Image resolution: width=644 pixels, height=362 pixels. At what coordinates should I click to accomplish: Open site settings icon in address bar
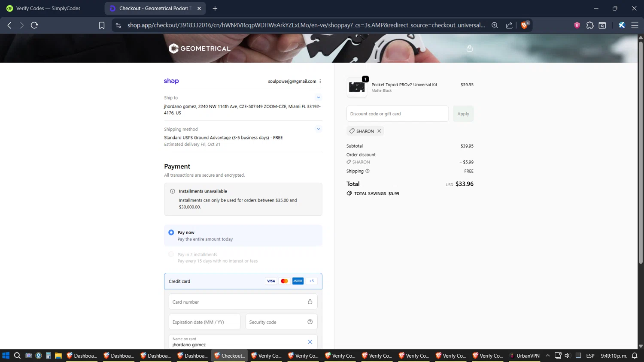tap(118, 25)
